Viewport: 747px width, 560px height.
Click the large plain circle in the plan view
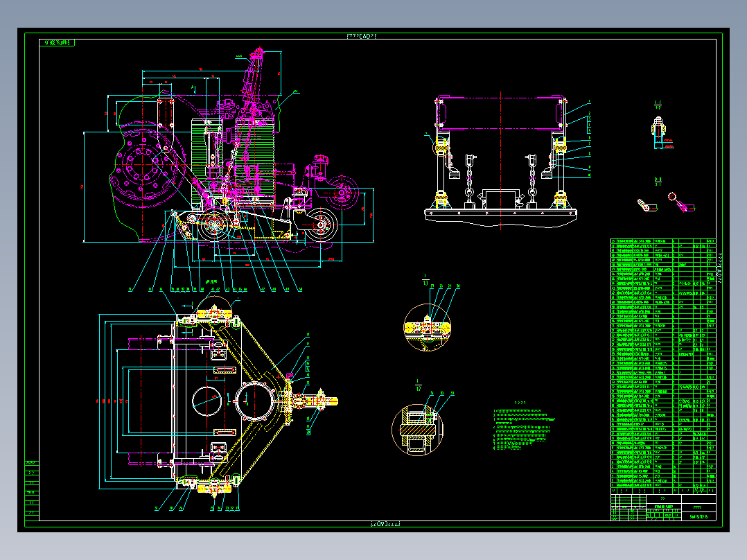[x=206, y=401]
